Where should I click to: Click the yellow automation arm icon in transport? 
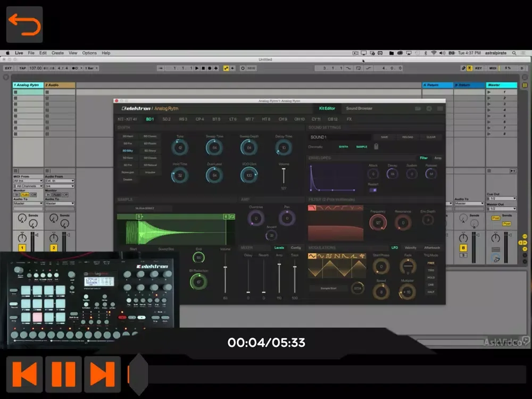click(x=226, y=68)
